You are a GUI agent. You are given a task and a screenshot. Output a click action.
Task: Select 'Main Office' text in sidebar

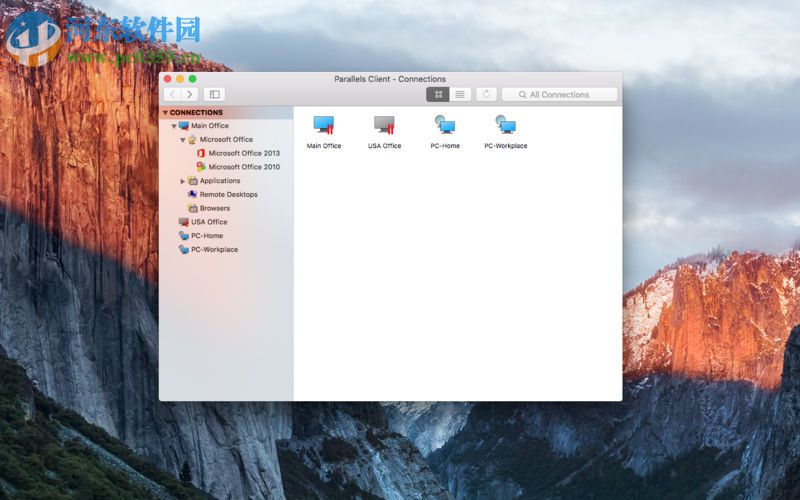210,126
